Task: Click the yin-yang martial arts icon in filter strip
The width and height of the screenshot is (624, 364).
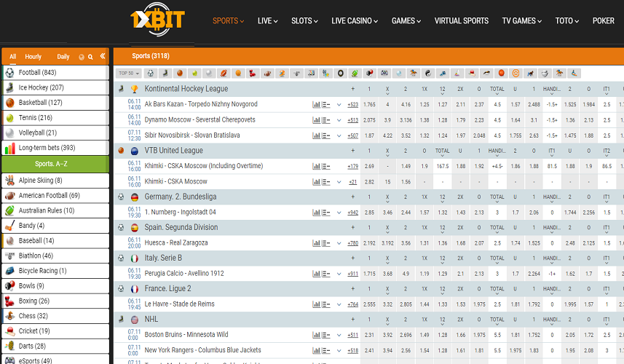Action: [428, 74]
